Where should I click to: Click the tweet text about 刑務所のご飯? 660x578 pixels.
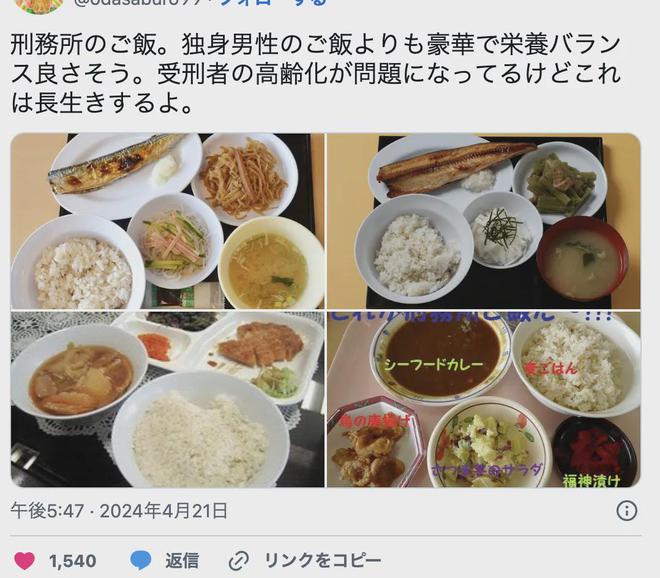coord(316,74)
